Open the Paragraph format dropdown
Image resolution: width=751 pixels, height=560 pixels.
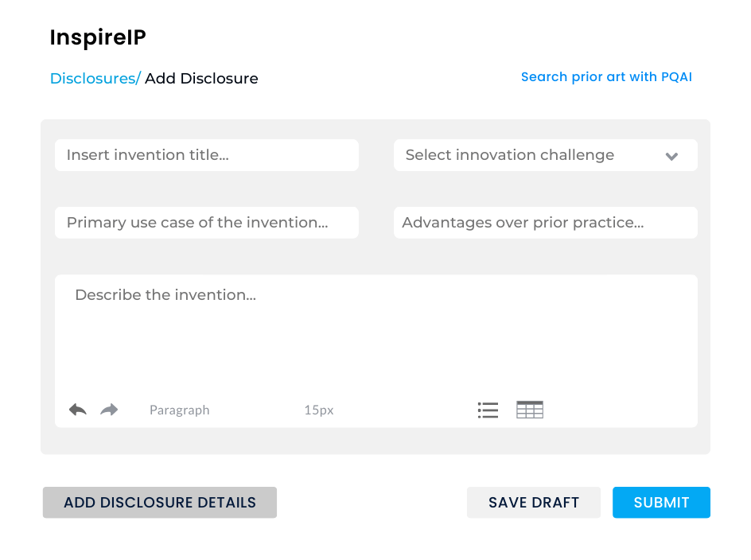click(179, 410)
